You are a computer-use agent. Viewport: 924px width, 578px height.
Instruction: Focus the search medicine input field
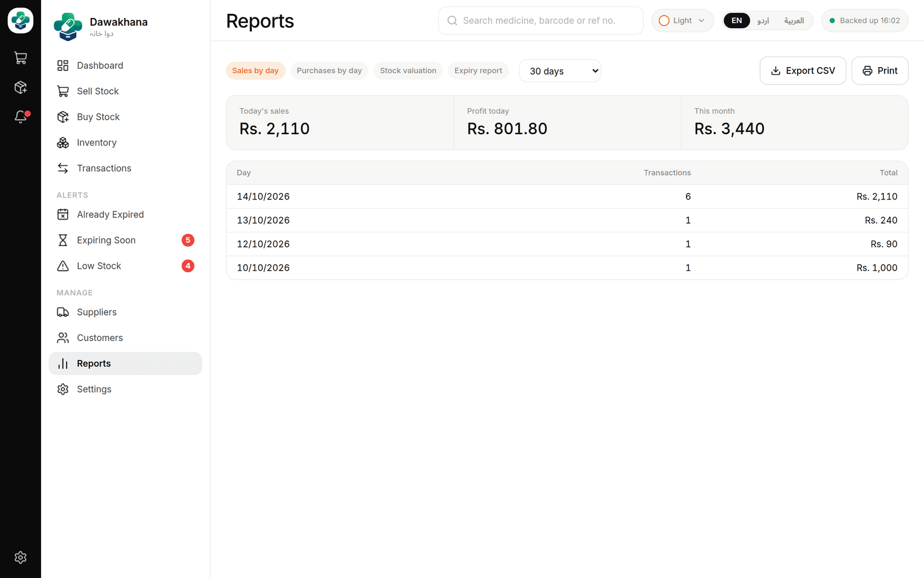coord(541,21)
